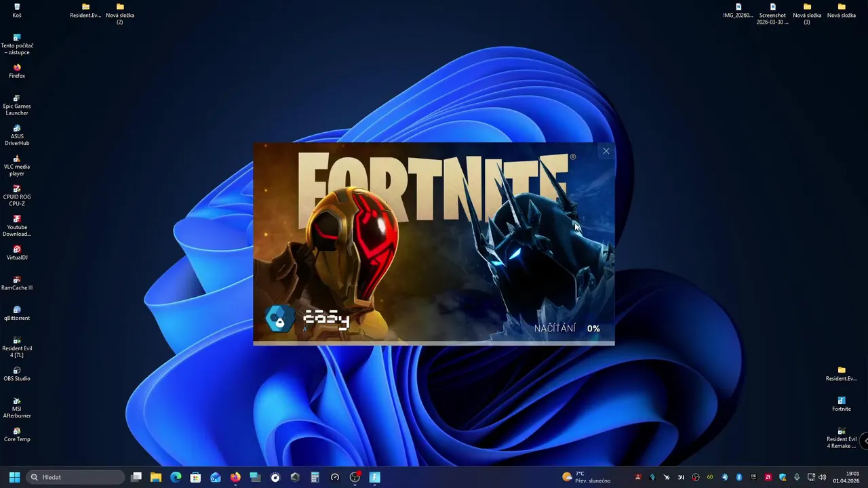
Task: Select the Nová složka (3) folder
Action: pos(807,14)
